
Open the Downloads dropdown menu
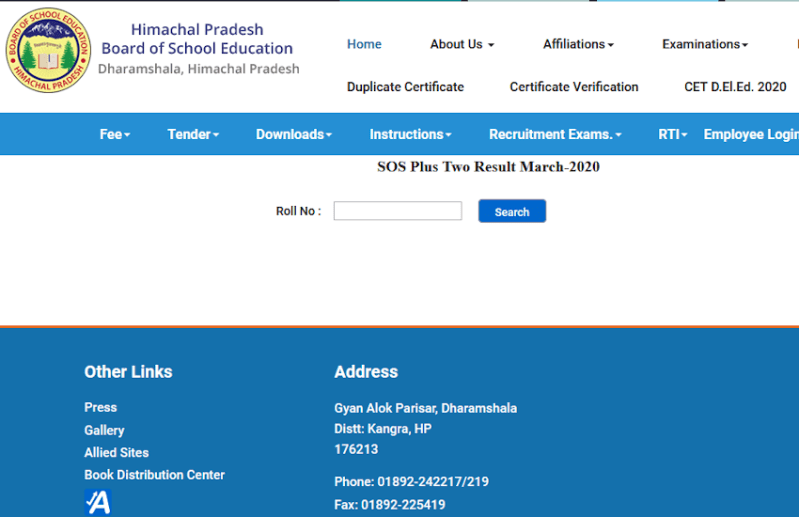coord(293,134)
